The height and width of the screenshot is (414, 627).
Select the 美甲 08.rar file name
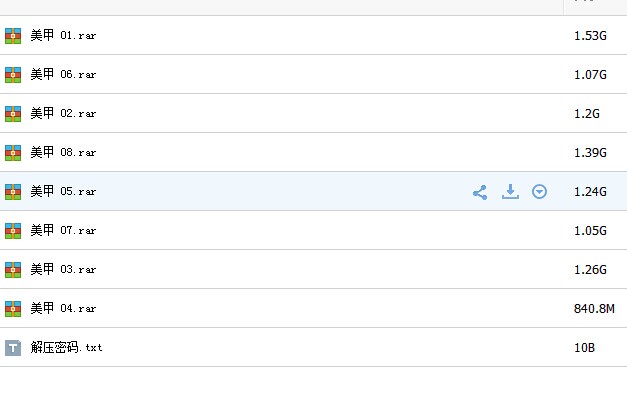tap(63, 152)
